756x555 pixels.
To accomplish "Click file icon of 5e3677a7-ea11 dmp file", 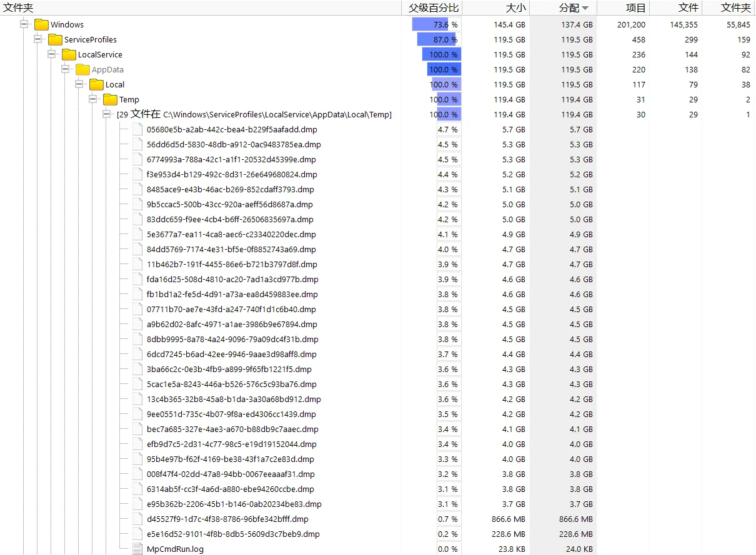I will (x=137, y=234).
